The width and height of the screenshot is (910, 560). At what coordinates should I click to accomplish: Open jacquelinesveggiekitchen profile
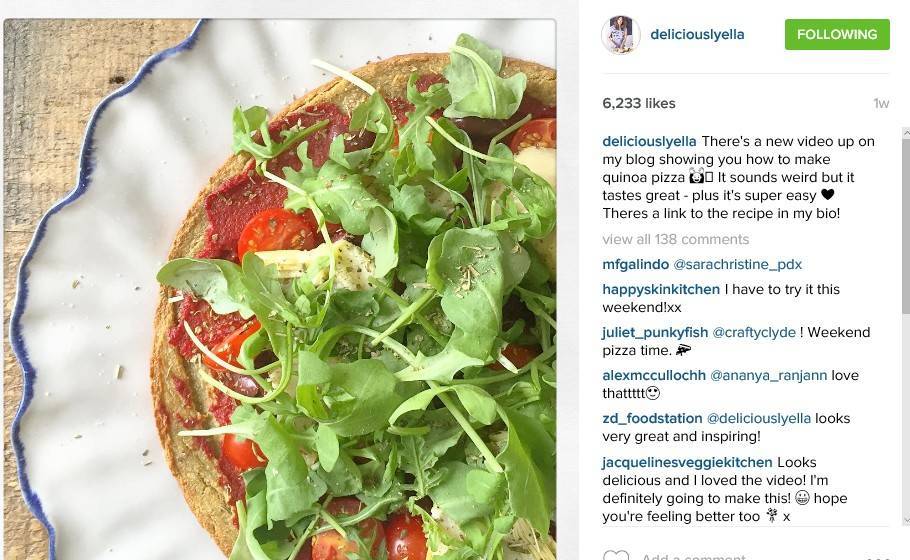[x=687, y=463]
